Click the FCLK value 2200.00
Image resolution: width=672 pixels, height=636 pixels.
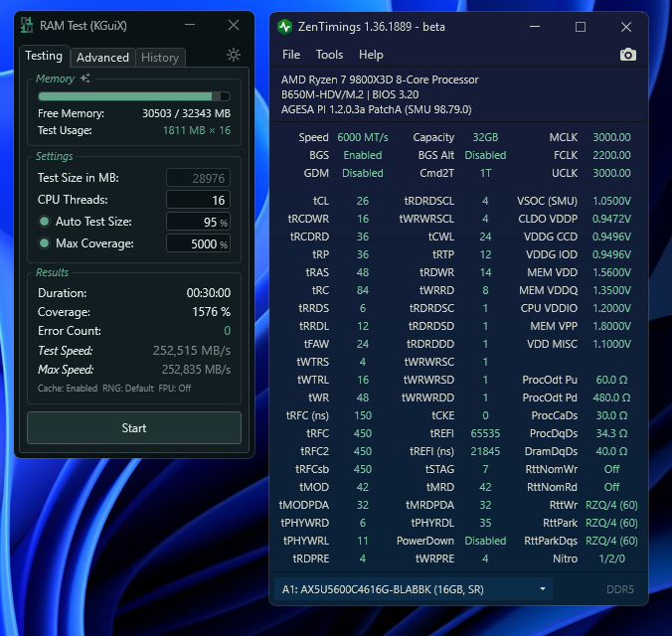611,155
